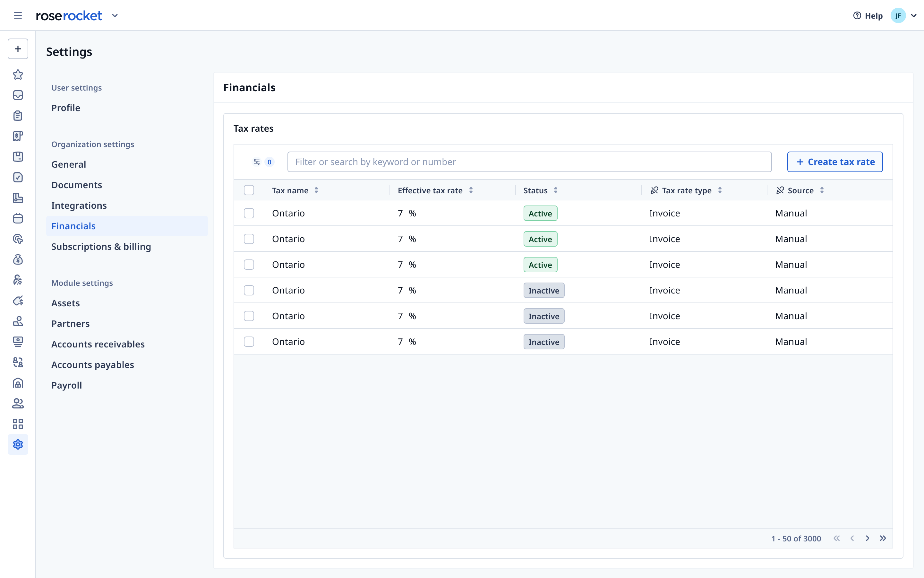Sort by Status column arrows
This screenshot has width=924, height=578.
(x=556, y=190)
